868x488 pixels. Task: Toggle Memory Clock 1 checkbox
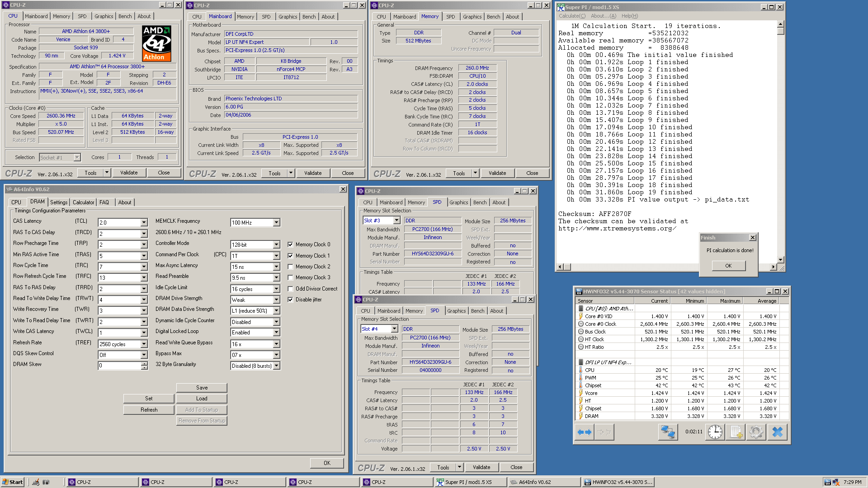pyautogui.click(x=290, y=256)
